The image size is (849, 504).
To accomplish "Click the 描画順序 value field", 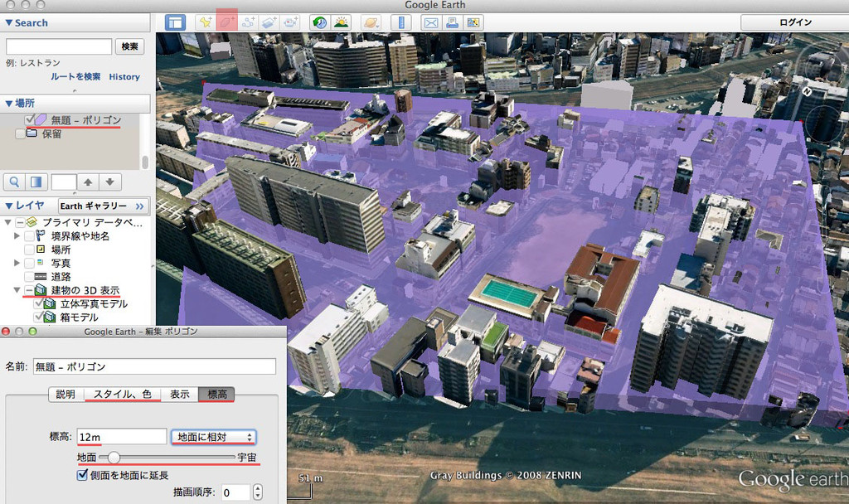I will tap(236, 492).
